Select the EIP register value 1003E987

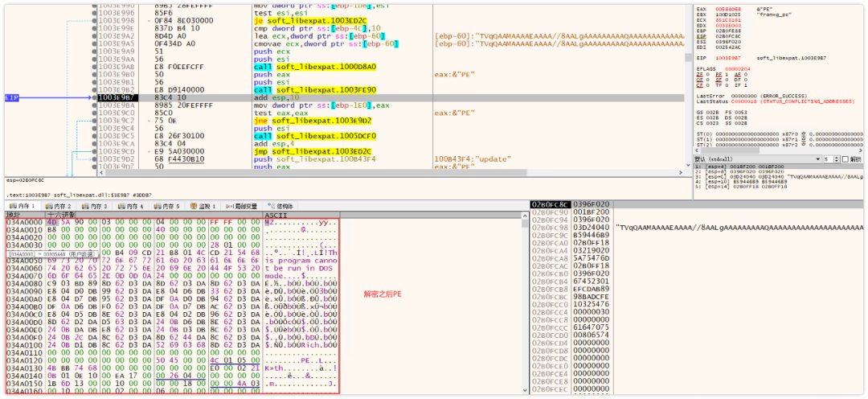pyautogui.click(x=728, y=58)
